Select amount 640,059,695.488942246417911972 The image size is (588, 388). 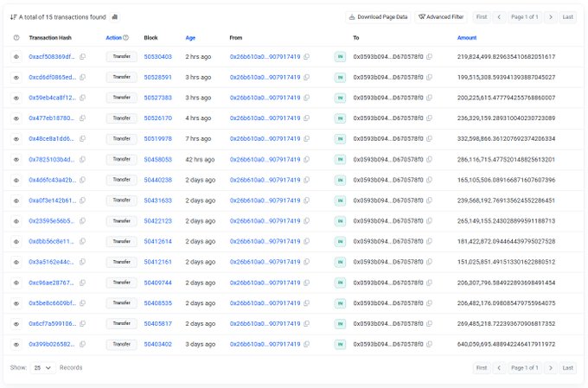pos(506,344)
